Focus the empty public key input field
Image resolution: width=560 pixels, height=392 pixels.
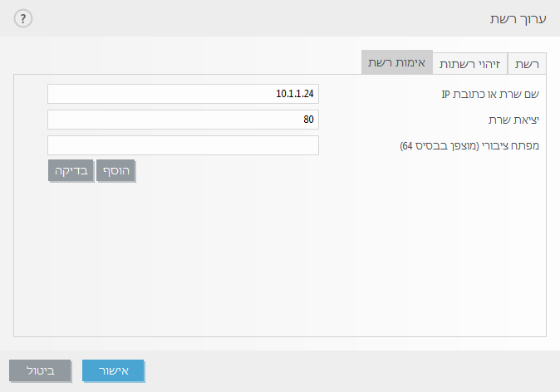pos(184,145)
